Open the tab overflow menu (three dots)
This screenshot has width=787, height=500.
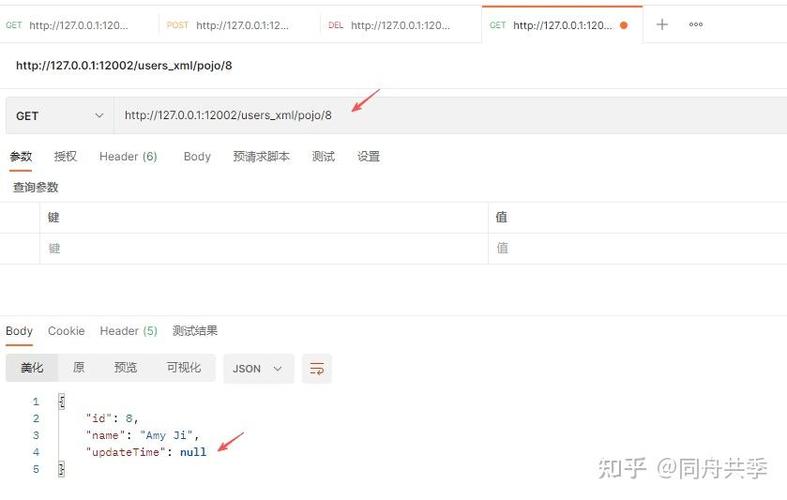coord(696,25)
